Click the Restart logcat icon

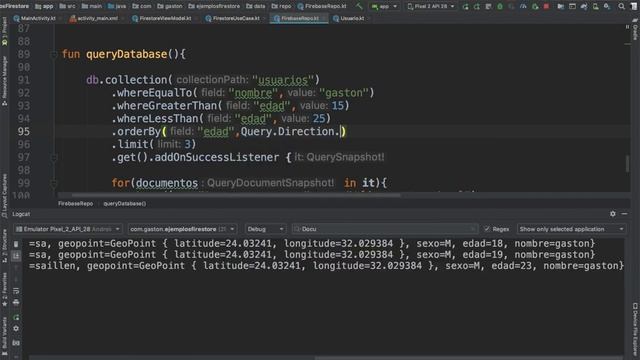coord(16,317)
